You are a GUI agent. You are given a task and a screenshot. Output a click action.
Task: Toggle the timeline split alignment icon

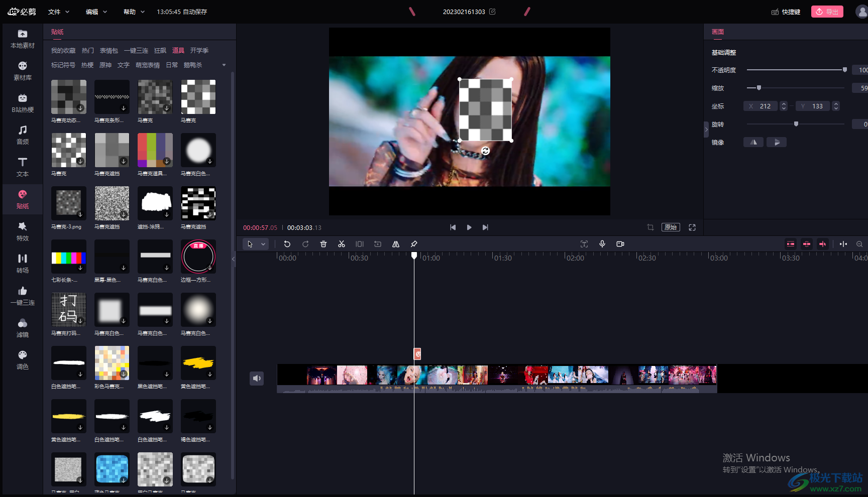[843, 244]
